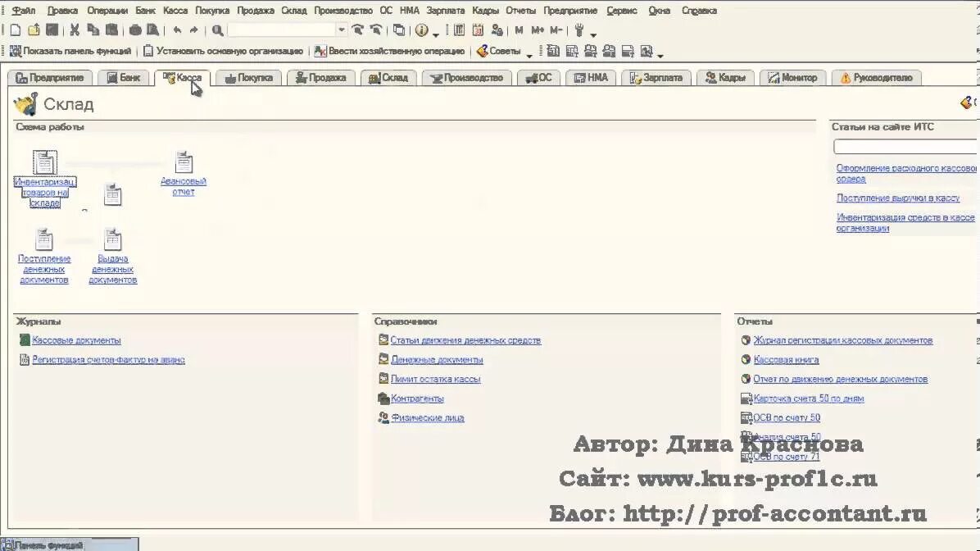
Task: Click the M memory button
Action: (x=519, y=30)
